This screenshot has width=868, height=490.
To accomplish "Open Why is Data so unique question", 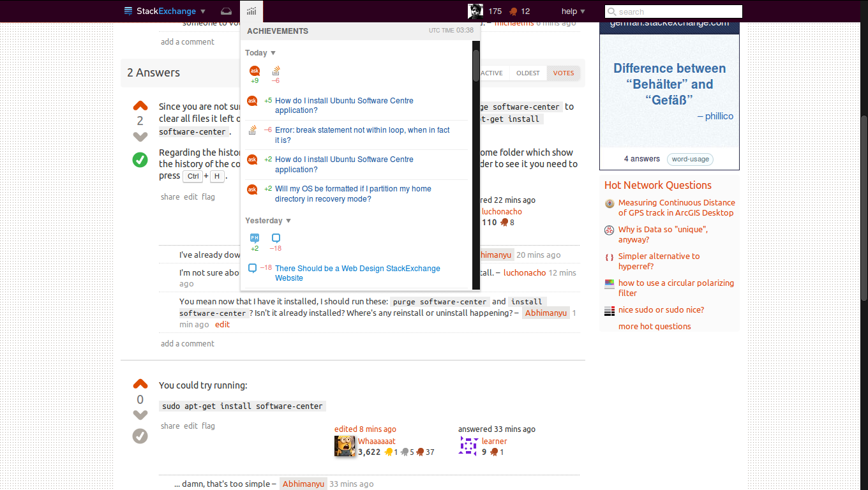I will click(x=662, y=235).
